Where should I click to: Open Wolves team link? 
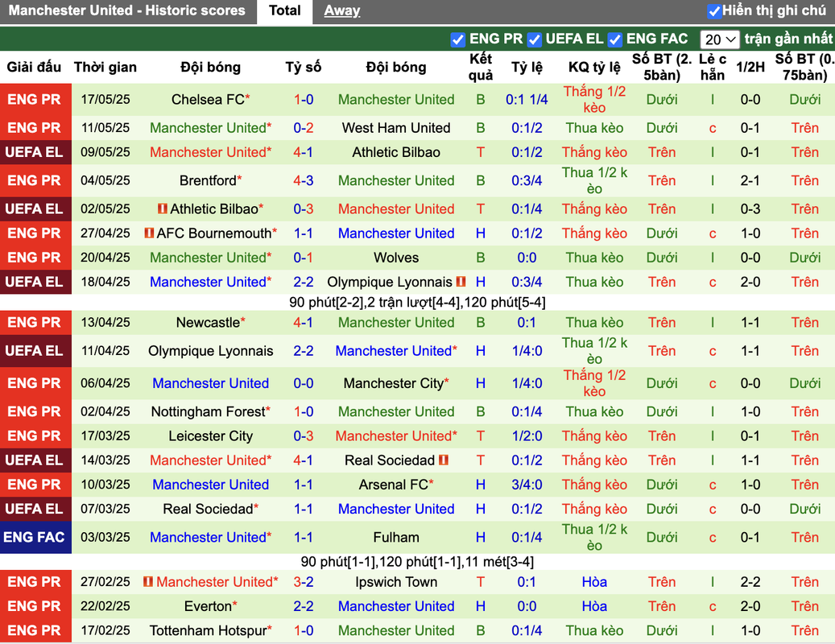396,258
